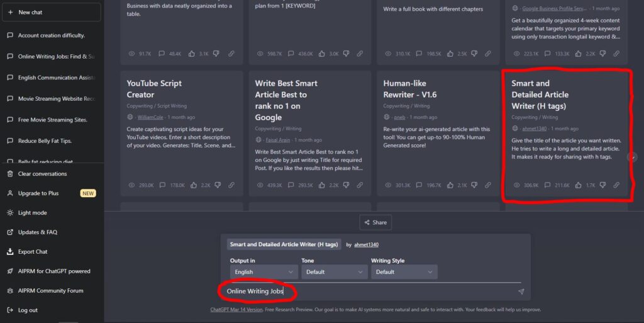The width and height of the screenshot is (644, 323).
Task: Open the Free Movie Streaming Sites chat
Action: [52, 120]
